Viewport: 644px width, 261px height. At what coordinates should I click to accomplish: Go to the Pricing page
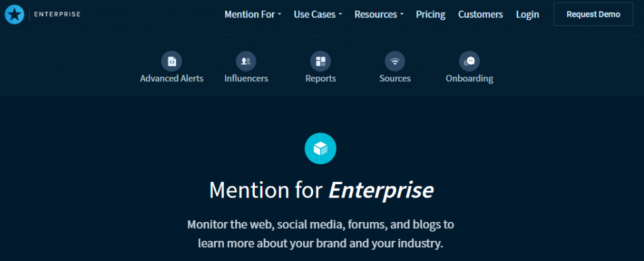coord(430,14)
